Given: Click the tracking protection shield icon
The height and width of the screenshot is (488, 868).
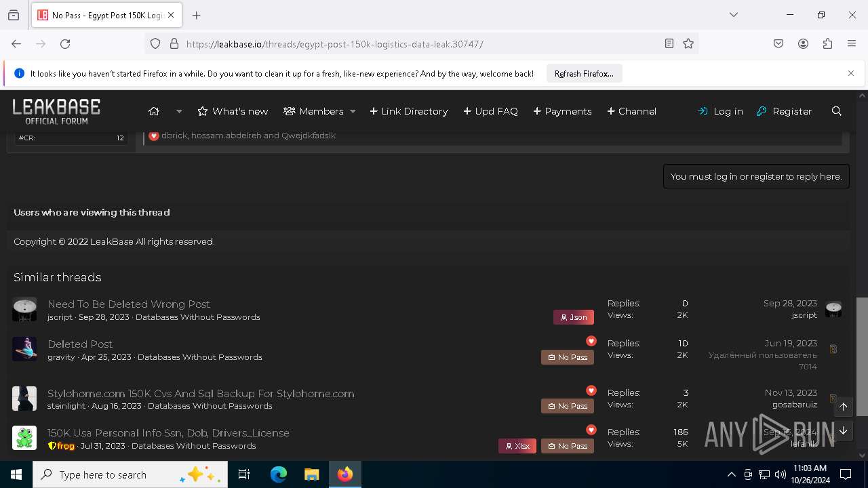Looking at the screenshot, I should click(x=155, y=43).
